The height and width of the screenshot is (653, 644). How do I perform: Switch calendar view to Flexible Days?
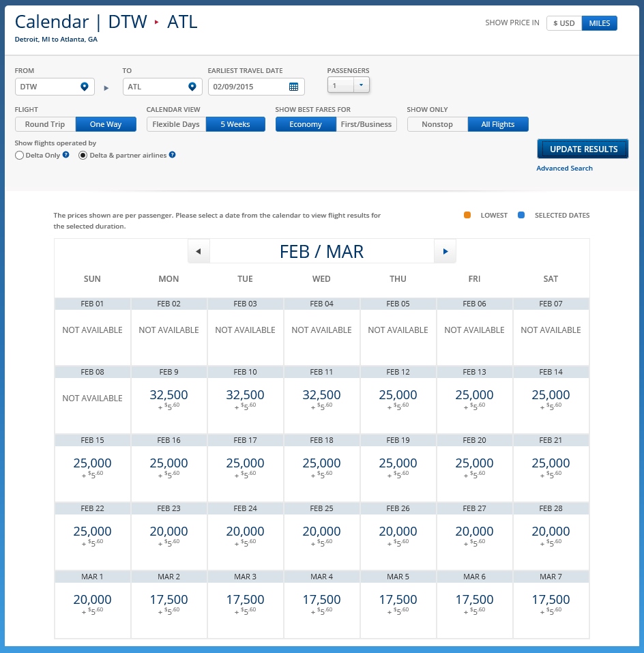coord(176,124)
